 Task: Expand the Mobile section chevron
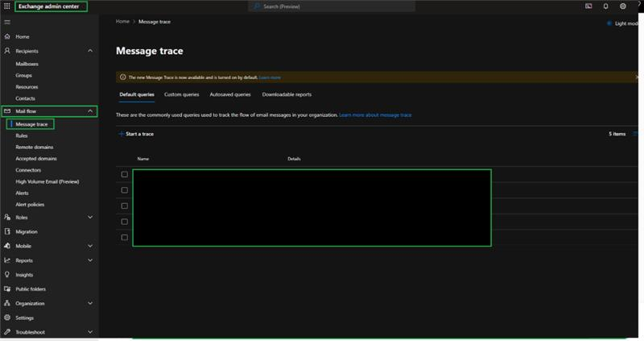coord(90,246)
